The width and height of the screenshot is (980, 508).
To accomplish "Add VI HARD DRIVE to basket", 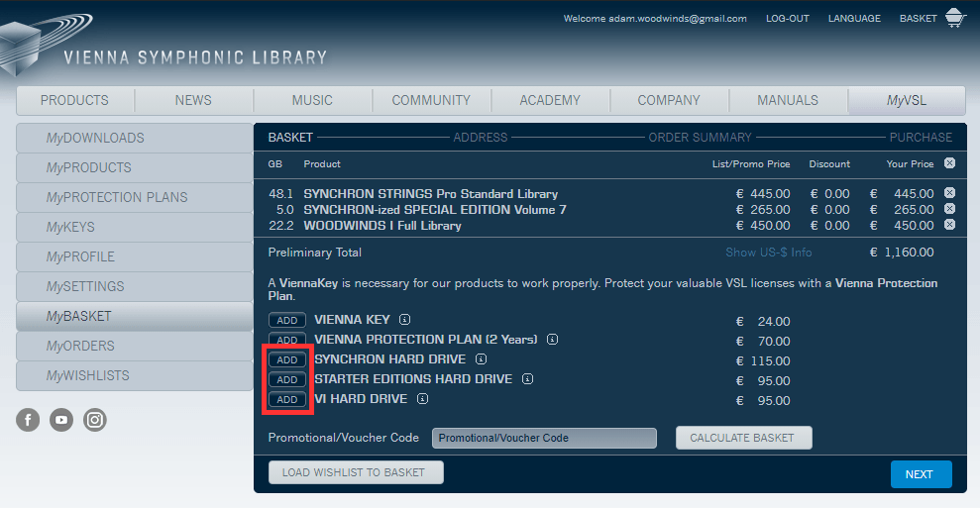I will (287, 399).
